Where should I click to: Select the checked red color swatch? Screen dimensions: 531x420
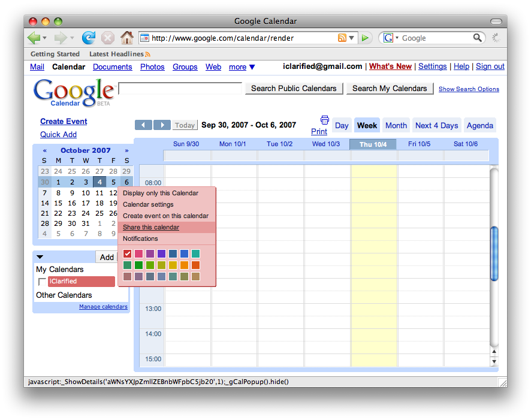pyautogui.click(x=127, y=254)
